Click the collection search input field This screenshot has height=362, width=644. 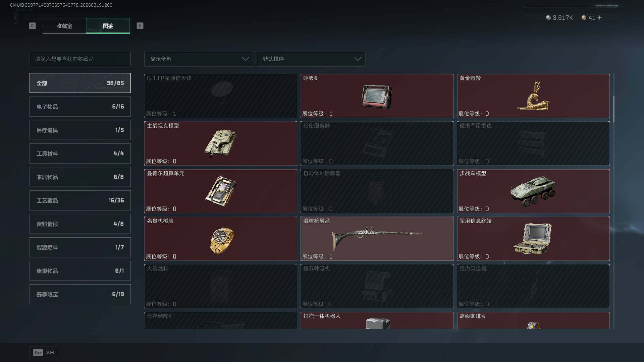tap(80, 59)
